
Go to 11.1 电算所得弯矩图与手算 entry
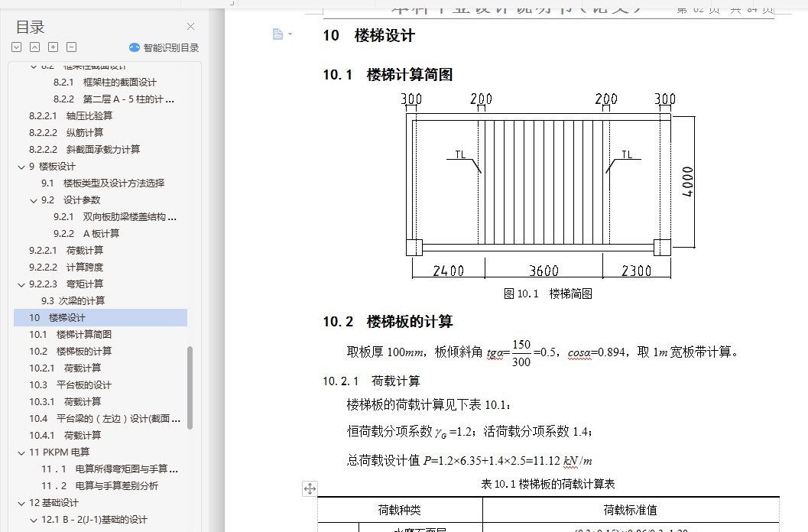(x=110, y=469)
